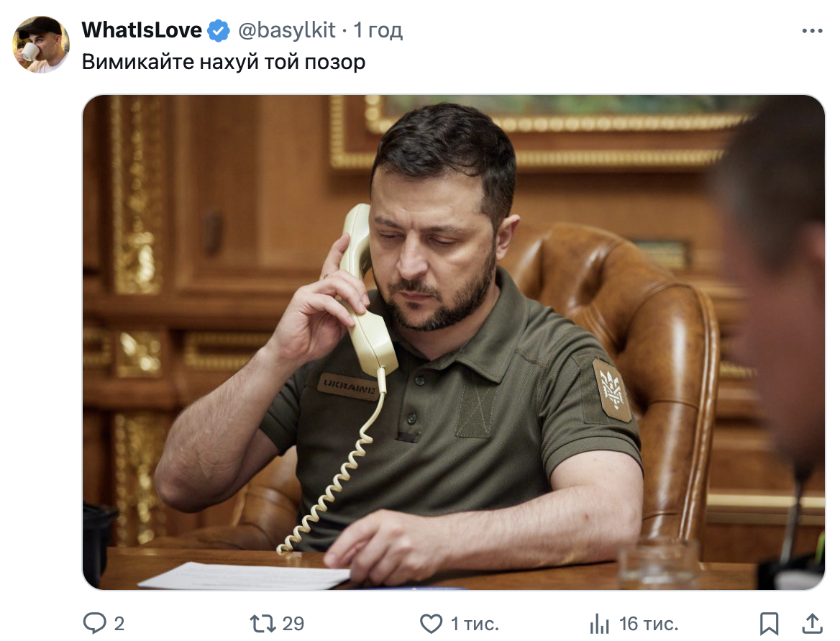
Task: Click the like count '1 тис.'
Action: (475, 623)
